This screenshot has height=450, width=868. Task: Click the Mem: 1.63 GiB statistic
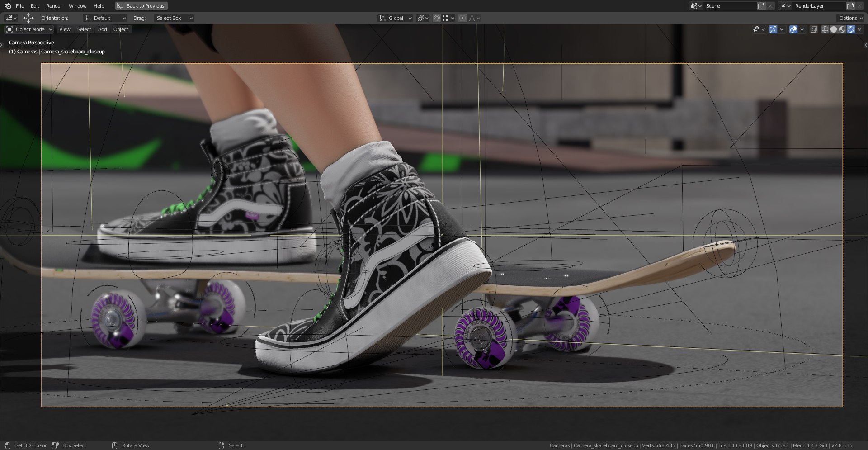tap(810, 445)
